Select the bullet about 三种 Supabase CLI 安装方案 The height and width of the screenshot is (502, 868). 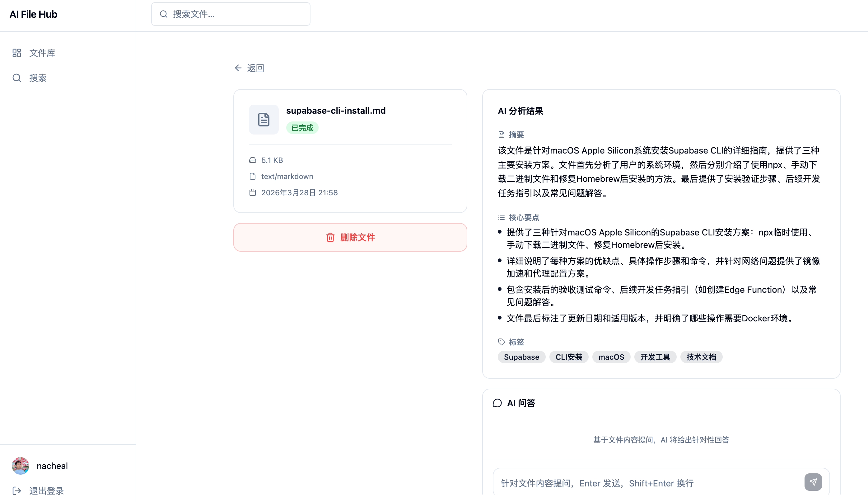pos(660,239)
